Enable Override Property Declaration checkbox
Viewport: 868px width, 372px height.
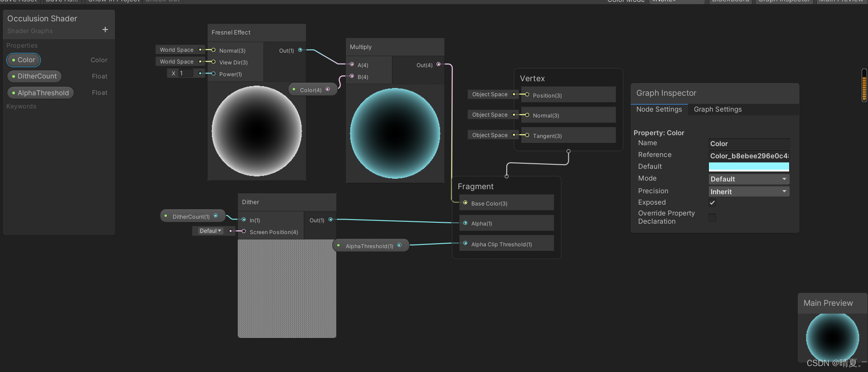pos(713,218)
